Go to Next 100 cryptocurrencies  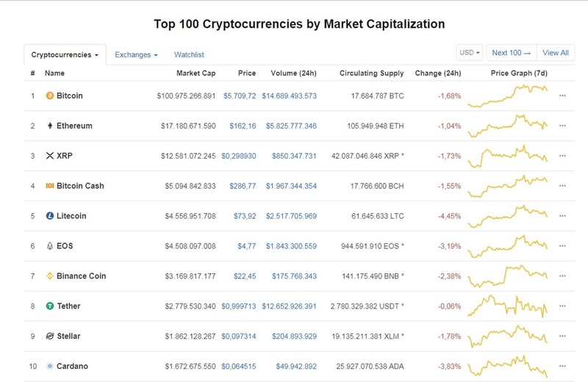(x=512, y=53)
